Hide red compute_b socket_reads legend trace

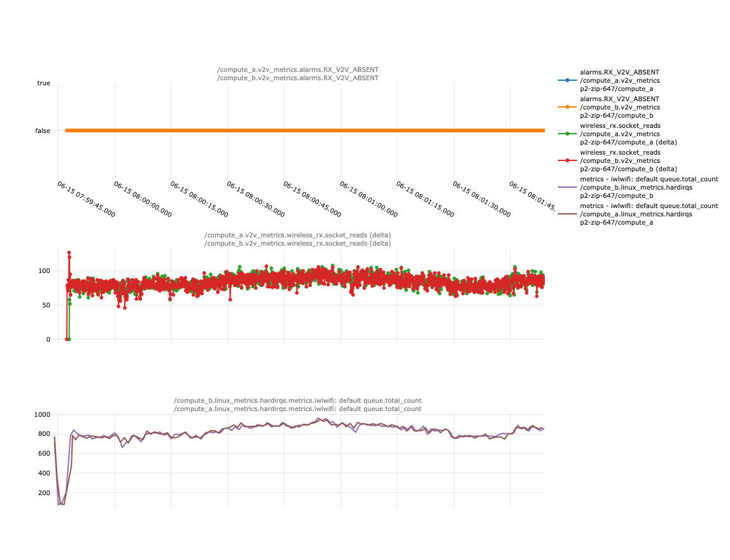pyautogui.click(x=638, y=160)
